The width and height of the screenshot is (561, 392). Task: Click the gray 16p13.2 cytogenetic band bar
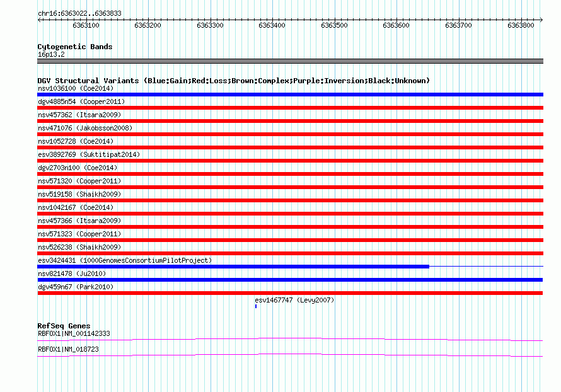click(290, 61)
